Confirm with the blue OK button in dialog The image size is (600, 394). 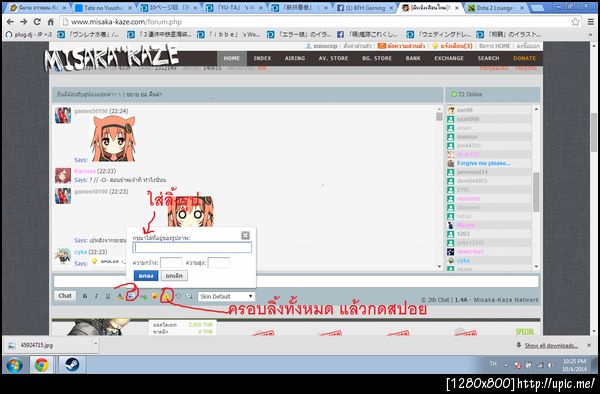pos(146,276)
